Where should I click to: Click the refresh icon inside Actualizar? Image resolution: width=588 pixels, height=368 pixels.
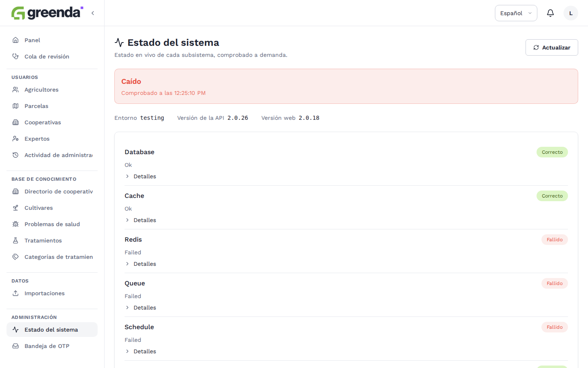click(536, 47)
